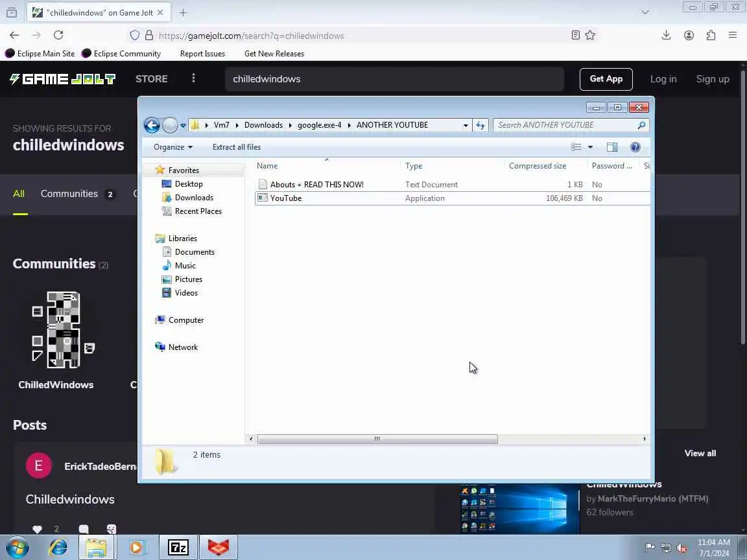Open Explorer recent locations dropdown arrow
747x560 pixels.
[183, 126]
